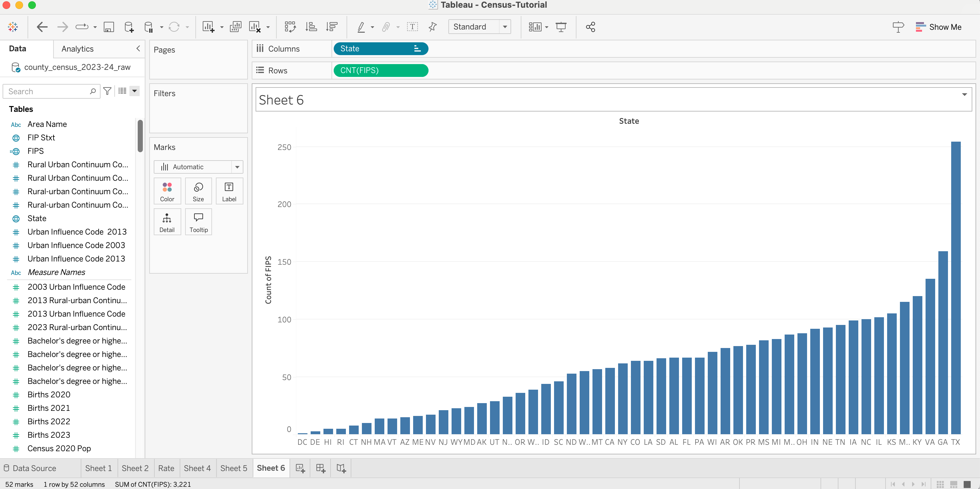
Task: Select the Area Name field
Action: (x=47, y=124)
